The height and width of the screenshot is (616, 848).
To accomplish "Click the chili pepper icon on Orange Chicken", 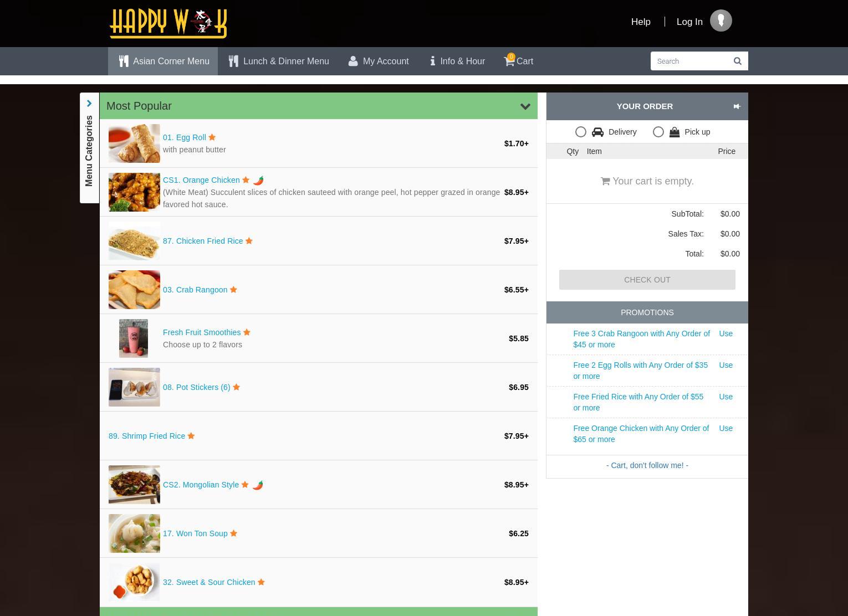I will [x=258, y=180].
